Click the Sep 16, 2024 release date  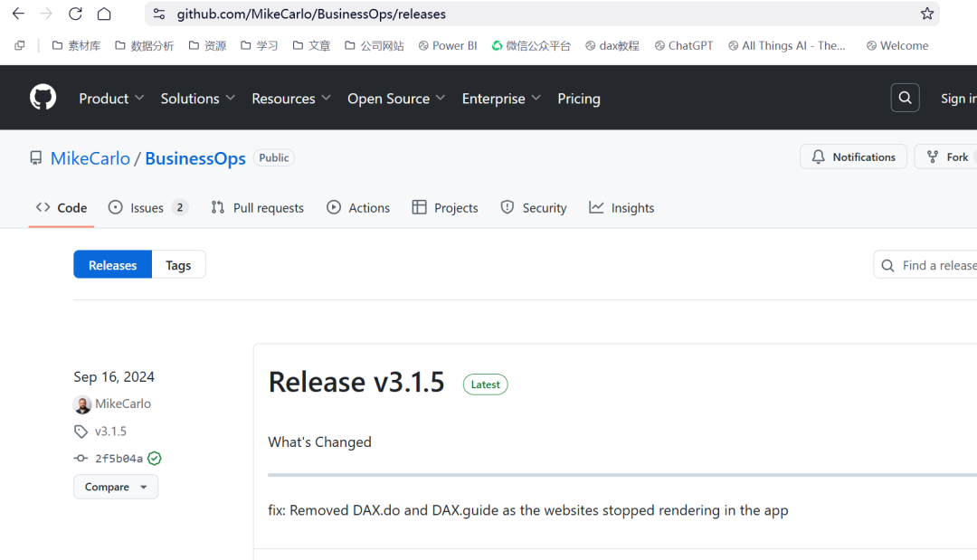[114, 377]
